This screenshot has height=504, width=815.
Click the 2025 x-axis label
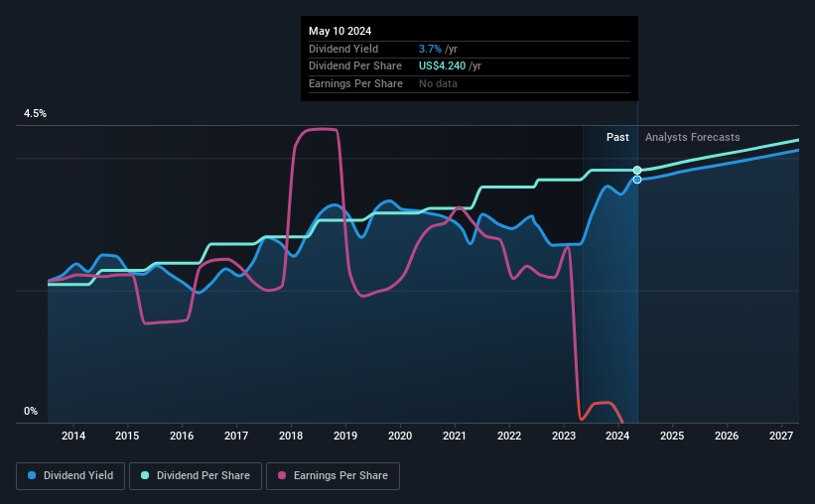[x=672, y=436]
